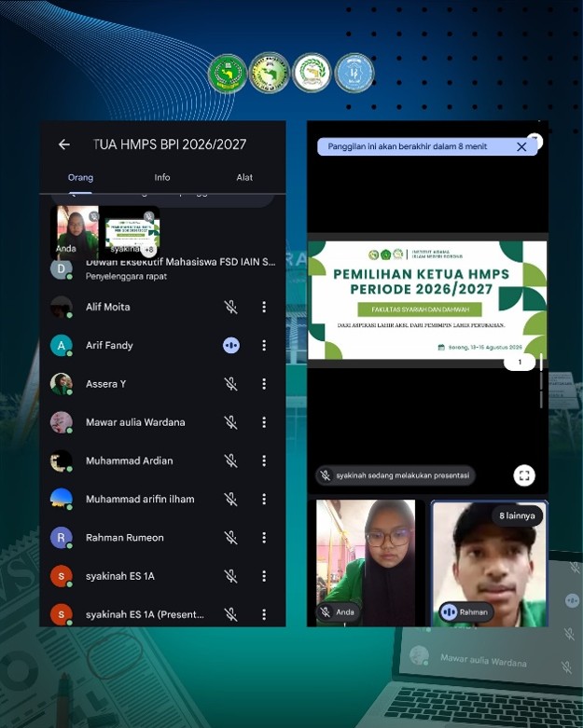Select Mawar aulia Wardana's avatar
The image size is (583, 728).
point(62,422)
